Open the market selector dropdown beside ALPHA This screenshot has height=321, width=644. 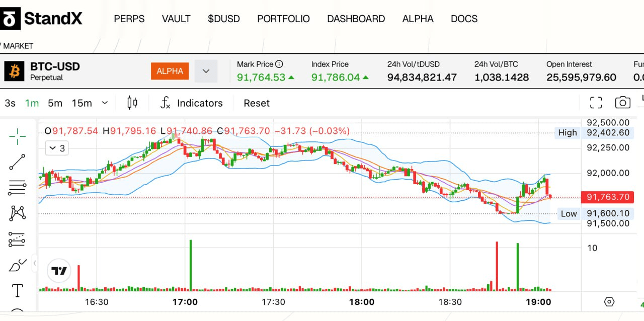[206, 71]
